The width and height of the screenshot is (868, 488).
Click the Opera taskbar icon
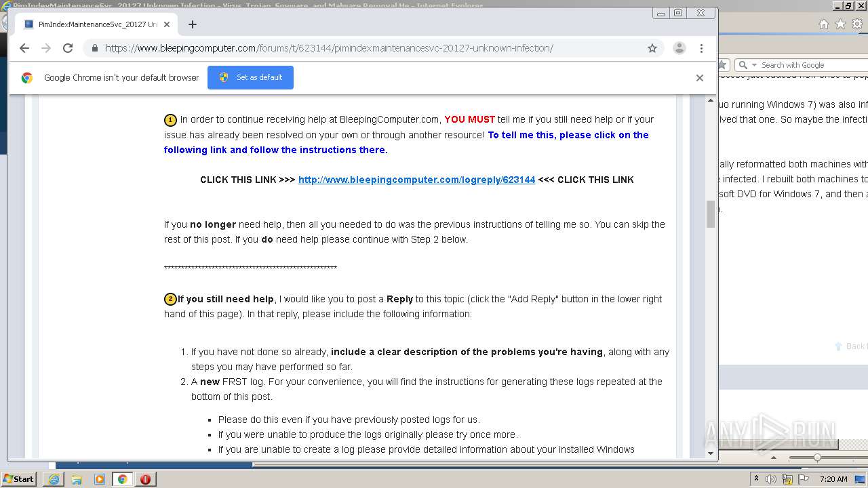145,479
